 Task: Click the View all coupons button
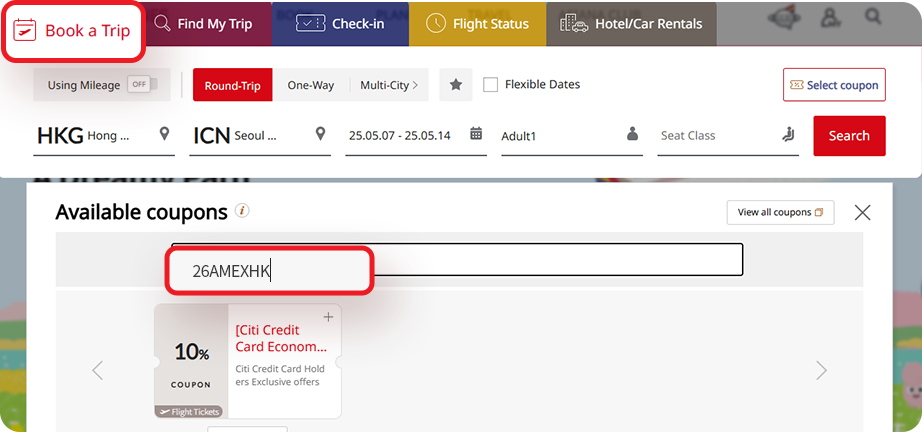click(x=779, y=212)
